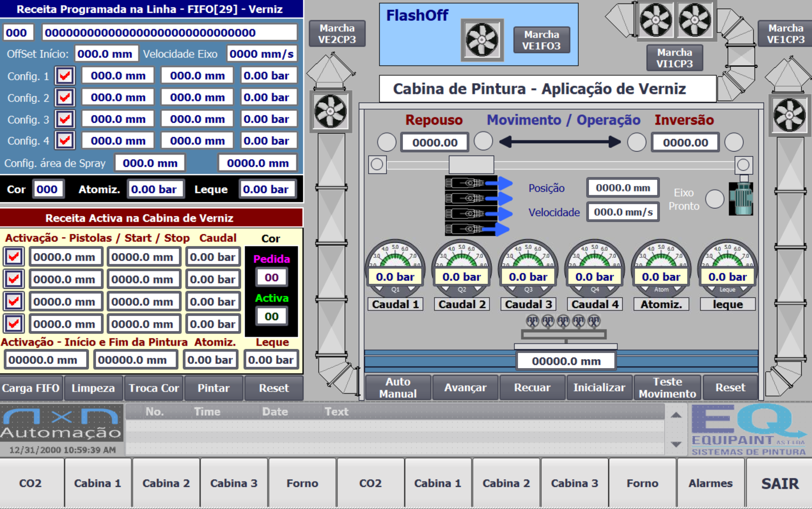Click the Posição value field
The width and height of the screenshot is (812, 509).
coord(622,188)
